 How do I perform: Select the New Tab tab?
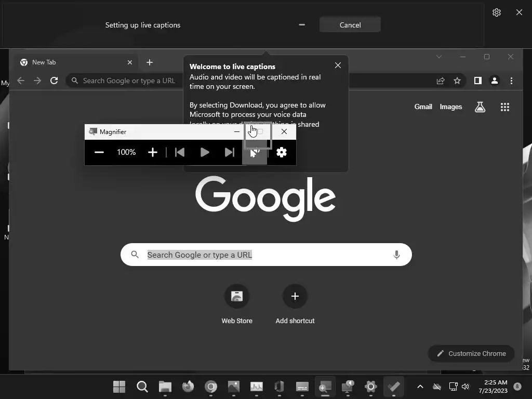(76, 62)
